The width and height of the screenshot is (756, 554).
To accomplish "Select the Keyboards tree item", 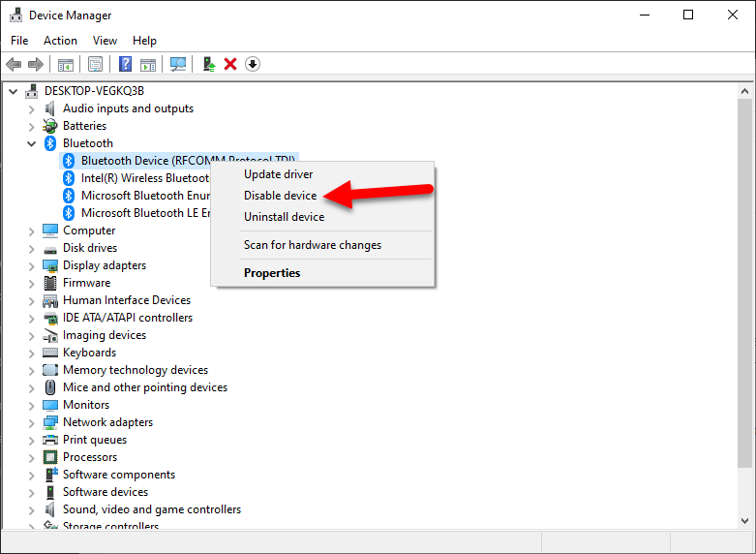I will pos(89,353).
